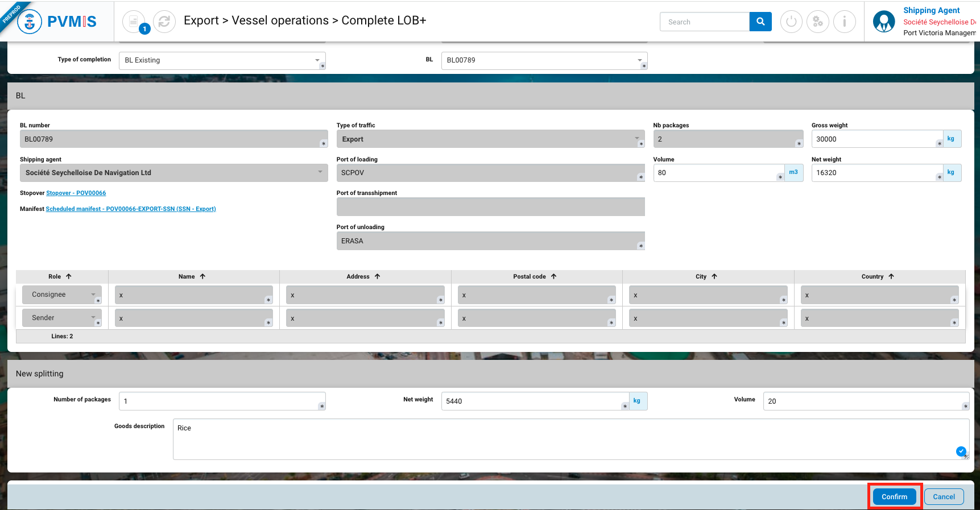Click the information icon

click(x=844, y=22)
